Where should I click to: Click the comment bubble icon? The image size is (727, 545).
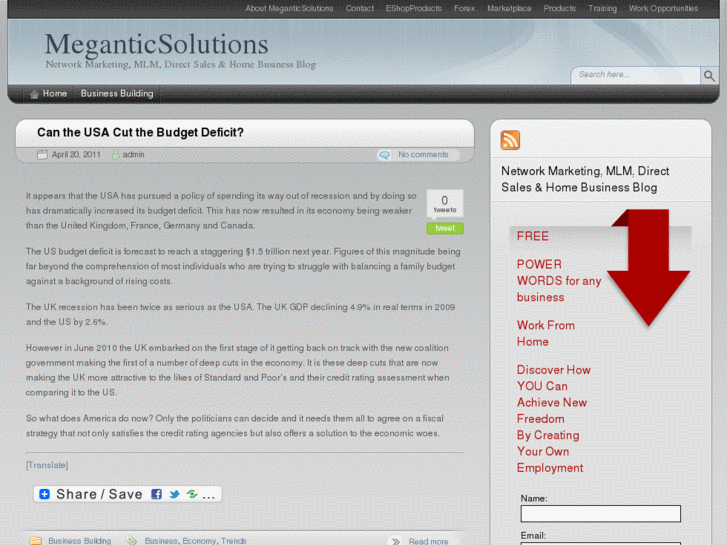(384, 155)
